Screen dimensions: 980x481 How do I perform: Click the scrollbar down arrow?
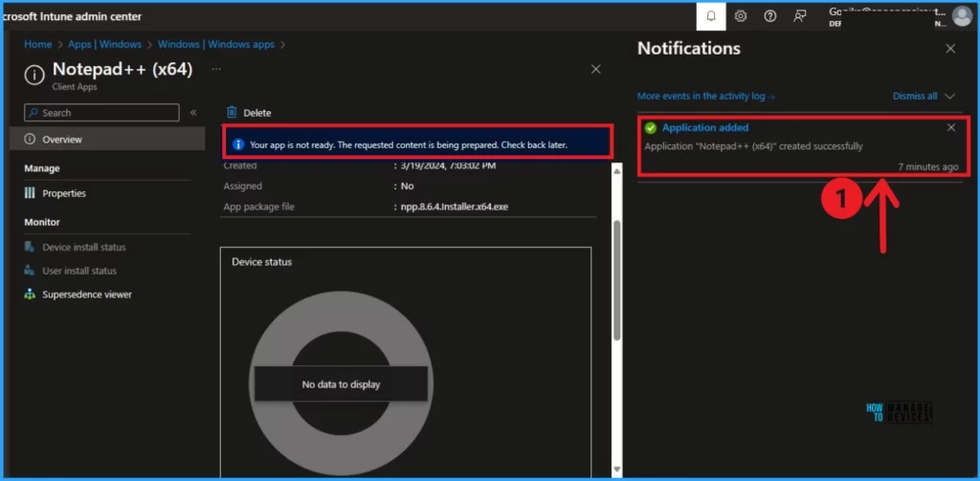point(617,469)
